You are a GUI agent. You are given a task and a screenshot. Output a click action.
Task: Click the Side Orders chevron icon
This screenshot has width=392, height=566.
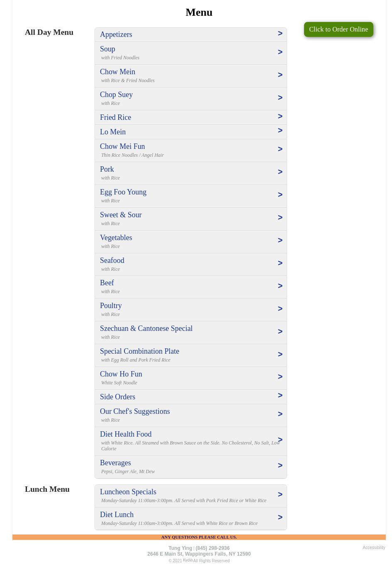[x=280, y=396]
